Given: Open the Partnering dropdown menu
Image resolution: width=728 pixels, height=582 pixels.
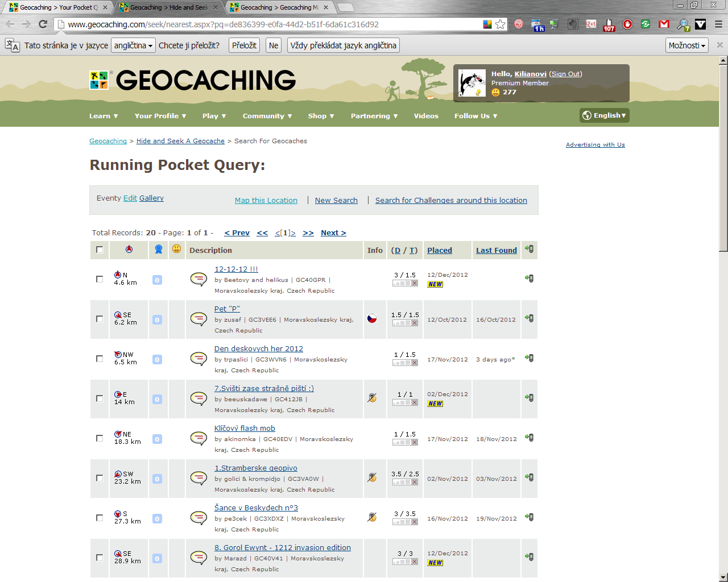Looking at the screenshot, I should (374, 116).
